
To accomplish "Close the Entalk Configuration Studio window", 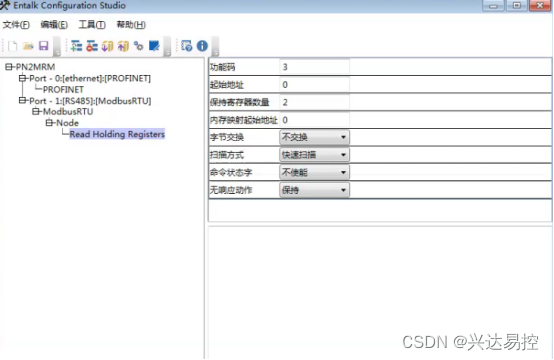I will pos(540,5).
